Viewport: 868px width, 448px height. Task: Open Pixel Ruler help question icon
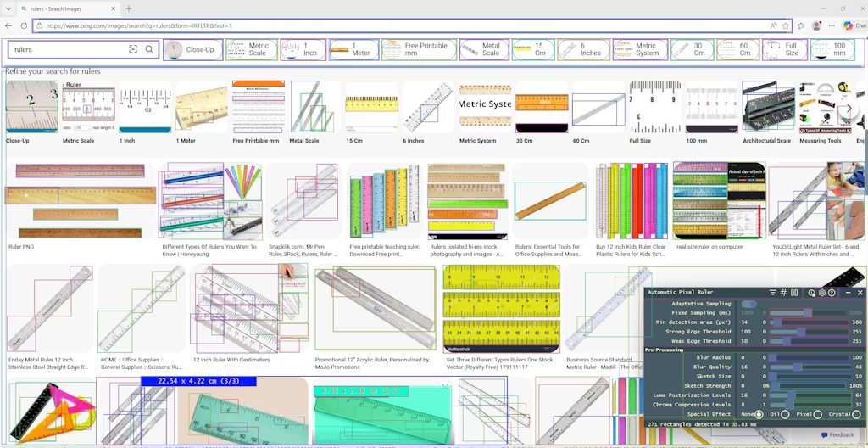(832, 293)
